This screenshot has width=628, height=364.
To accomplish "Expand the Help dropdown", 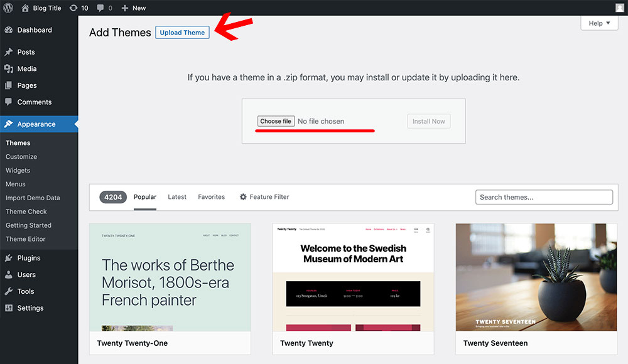I will coord(599,23).
